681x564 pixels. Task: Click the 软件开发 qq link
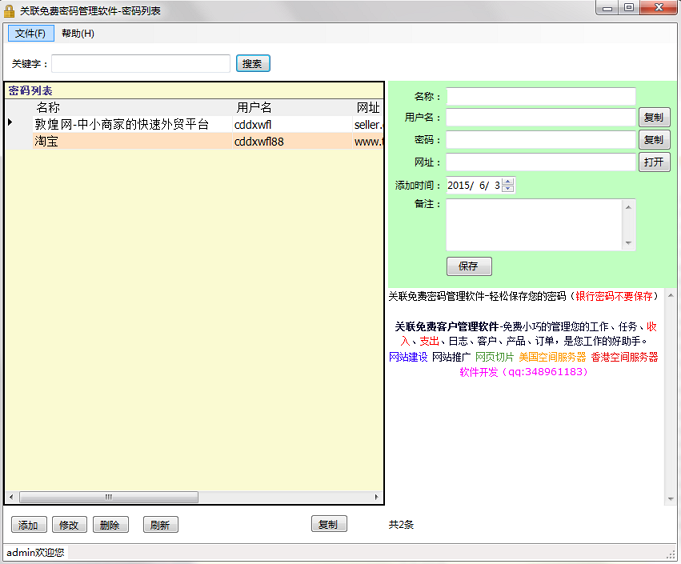tap(524, 372)
